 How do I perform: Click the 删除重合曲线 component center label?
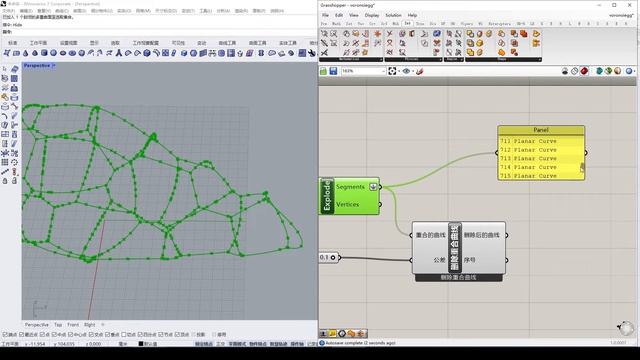[455, 248]
